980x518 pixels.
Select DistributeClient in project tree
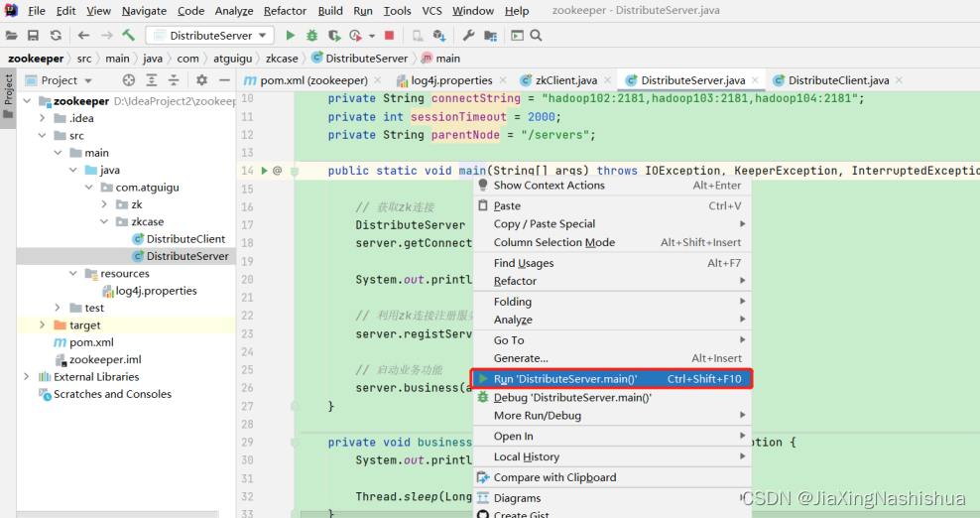click(185, 239)
